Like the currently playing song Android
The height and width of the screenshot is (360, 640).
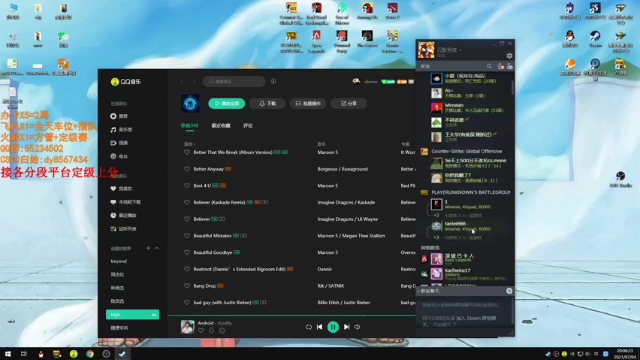coord(201,331)
